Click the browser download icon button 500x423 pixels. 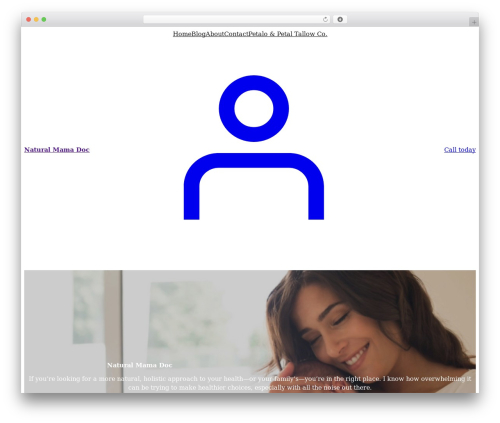(x=340, y=20)
